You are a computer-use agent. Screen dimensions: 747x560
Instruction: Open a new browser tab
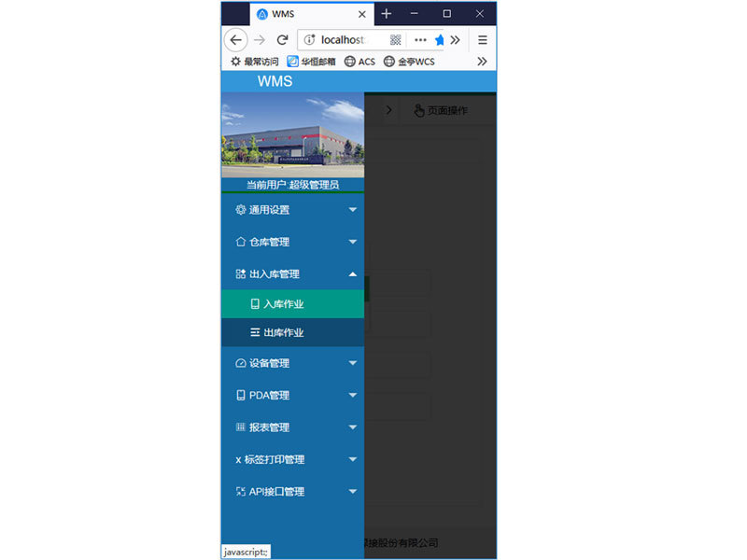387,14
